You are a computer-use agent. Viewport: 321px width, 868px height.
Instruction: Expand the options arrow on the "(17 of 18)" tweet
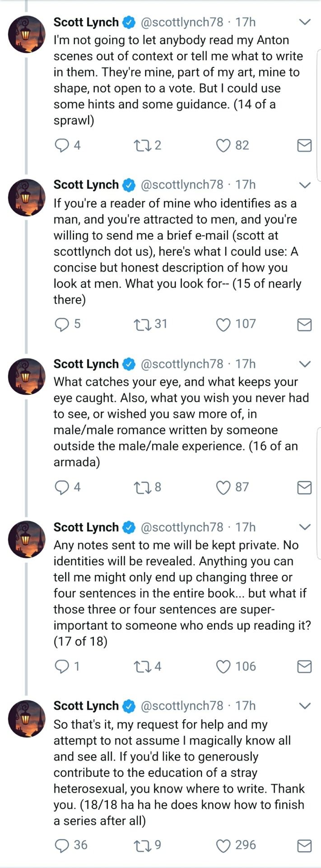[305, 527]
